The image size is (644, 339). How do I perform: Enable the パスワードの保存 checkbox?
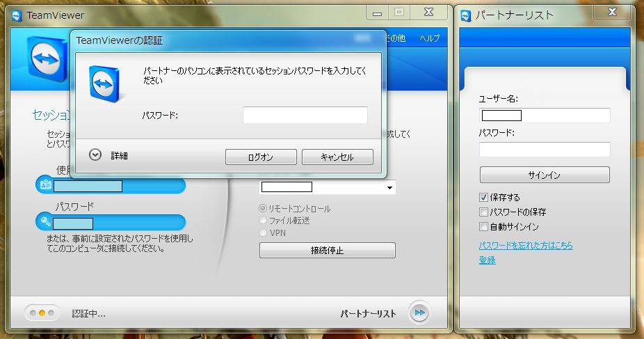coord(484,212)
